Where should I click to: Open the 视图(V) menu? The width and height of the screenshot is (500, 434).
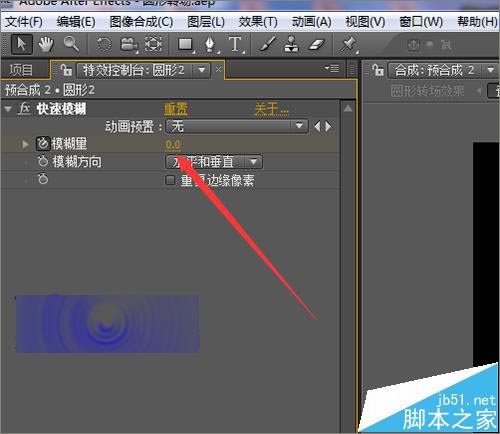pyautogui.click(x=365, y=22)
